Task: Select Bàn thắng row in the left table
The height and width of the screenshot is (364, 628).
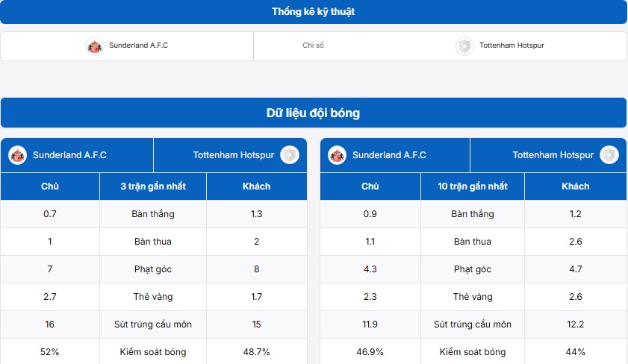Action: (154, 214)
